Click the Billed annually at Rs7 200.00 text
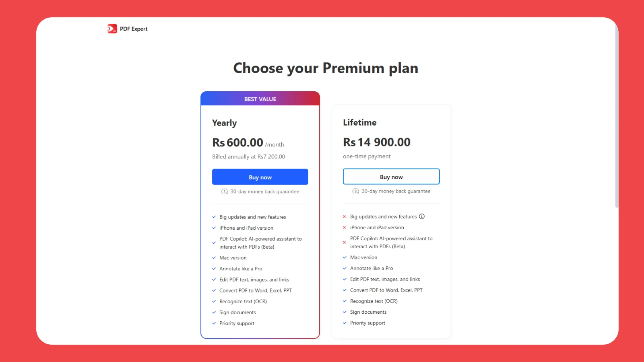The width and height of the screenshot is (644, 362). pos(248,156)
